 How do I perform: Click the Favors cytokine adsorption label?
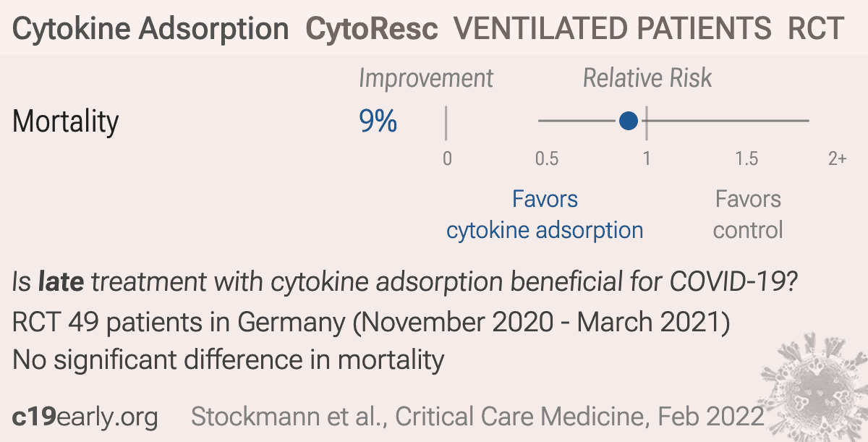pos(545,215)
